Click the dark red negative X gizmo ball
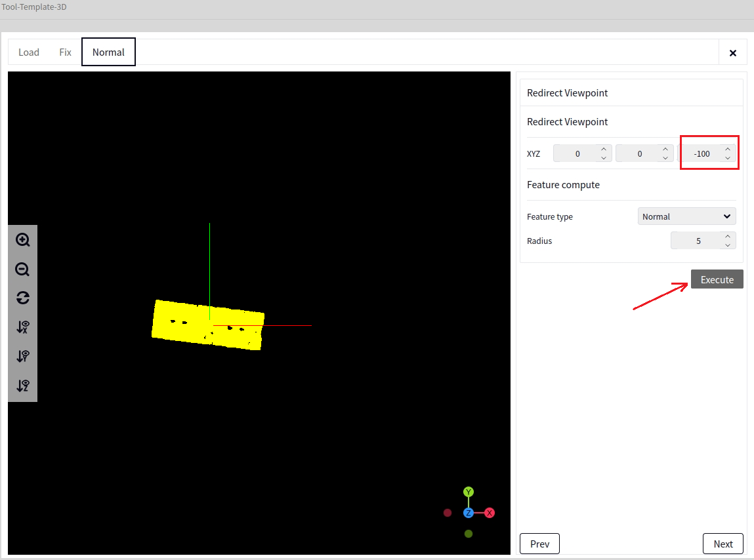The height and width of the screenshot is (560, 754). [x=448, y=513]
